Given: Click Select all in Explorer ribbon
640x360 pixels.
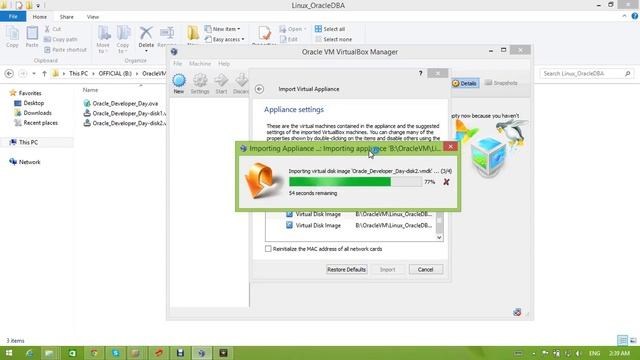Looking at the screenshot, I should click(x=330, y=29).
